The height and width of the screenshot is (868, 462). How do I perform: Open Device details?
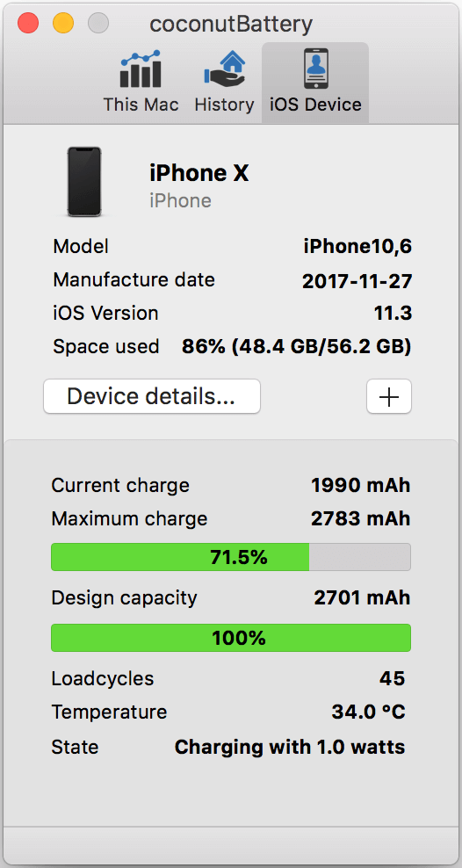[x=152, y=396]
